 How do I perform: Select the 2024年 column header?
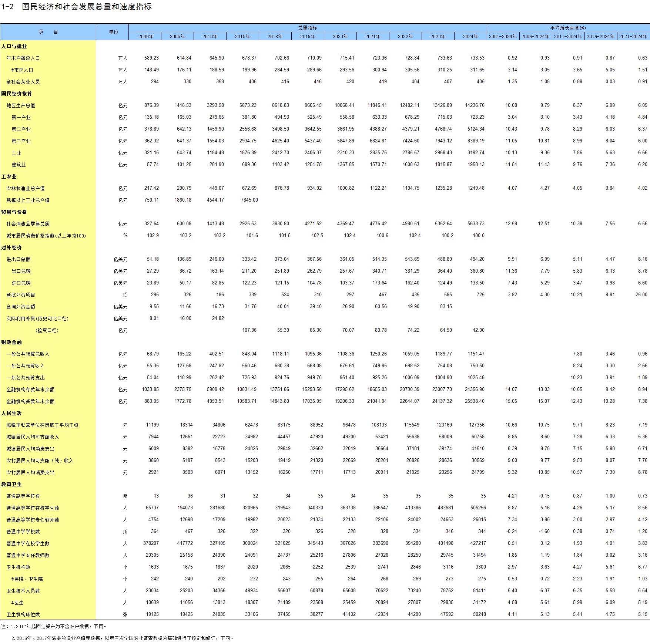pos(470,36)
